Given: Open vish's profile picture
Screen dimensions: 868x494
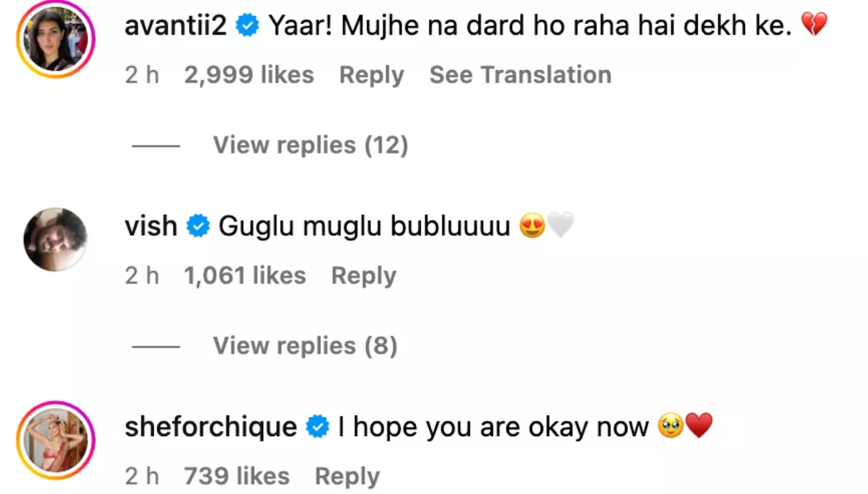Looking at the screenshot, I should pyautogui.click(x=56, y=239).
